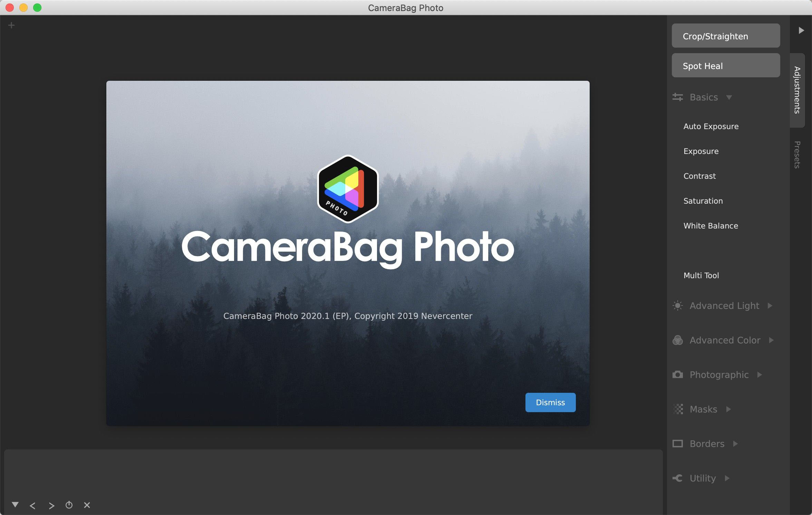This screenshot has width=812, height=515.
Task: Click the green zoom window button
Action: click(37, 8)
